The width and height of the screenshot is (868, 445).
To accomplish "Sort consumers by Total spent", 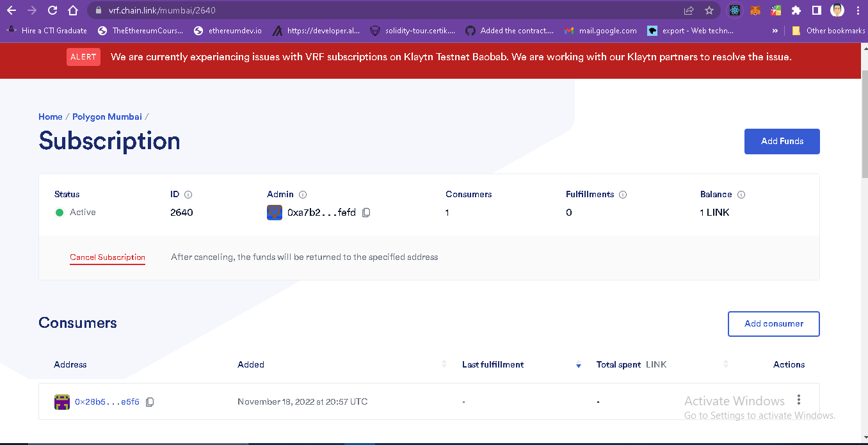I will pos(726,364).
